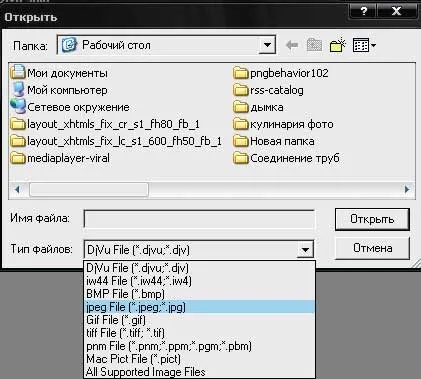
Task: Choose Gif File type option
Action: [199, 320]
